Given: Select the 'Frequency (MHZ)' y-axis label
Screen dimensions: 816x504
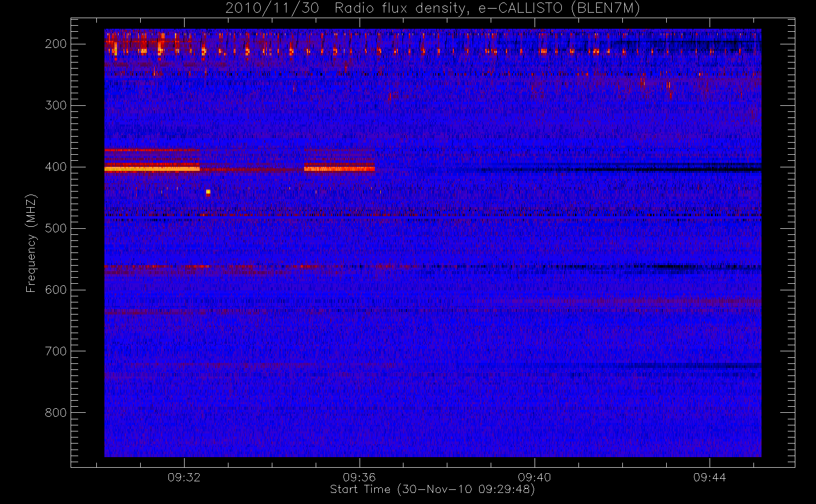Looking at the screenshot, I should coord(31,243).
